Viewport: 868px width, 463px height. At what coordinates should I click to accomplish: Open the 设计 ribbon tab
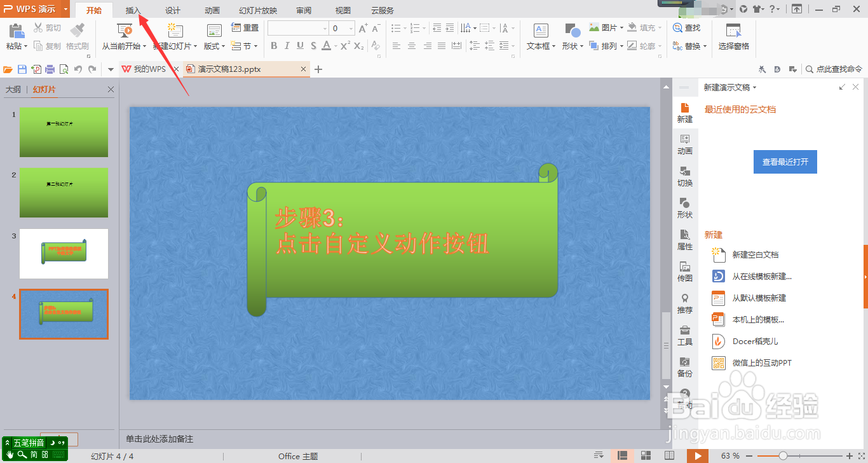173,10
